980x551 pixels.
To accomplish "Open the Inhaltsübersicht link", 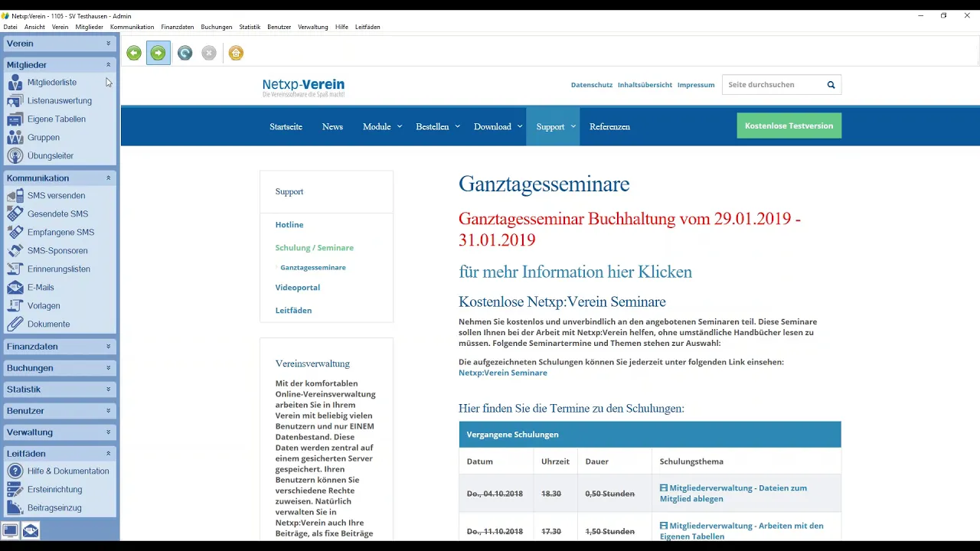I will coord(645,85).
